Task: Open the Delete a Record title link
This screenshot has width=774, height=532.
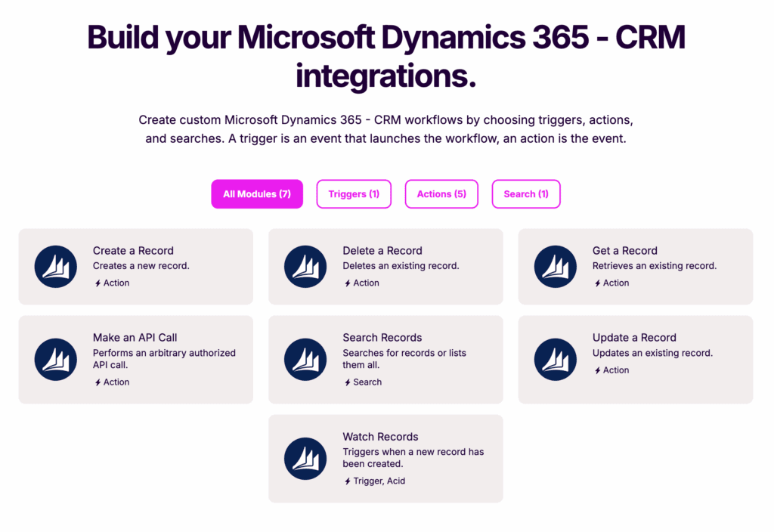Action: (382, 251)
